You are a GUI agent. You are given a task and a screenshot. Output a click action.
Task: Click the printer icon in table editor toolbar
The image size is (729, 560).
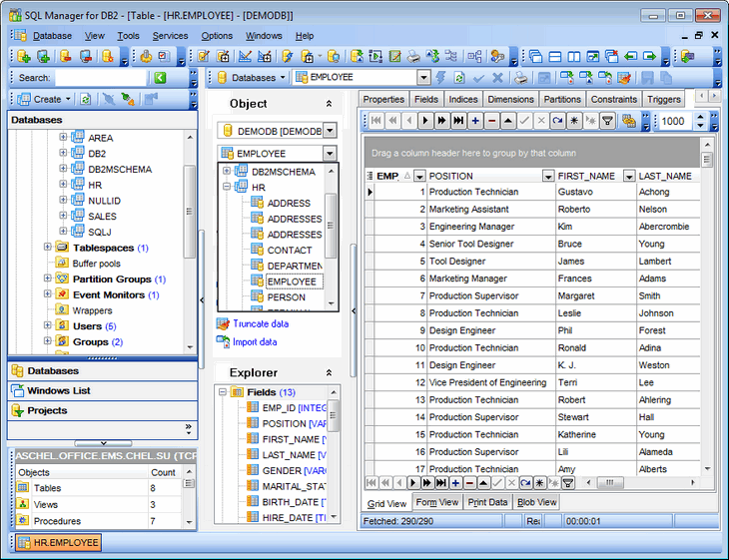click(x=521, y=78)
